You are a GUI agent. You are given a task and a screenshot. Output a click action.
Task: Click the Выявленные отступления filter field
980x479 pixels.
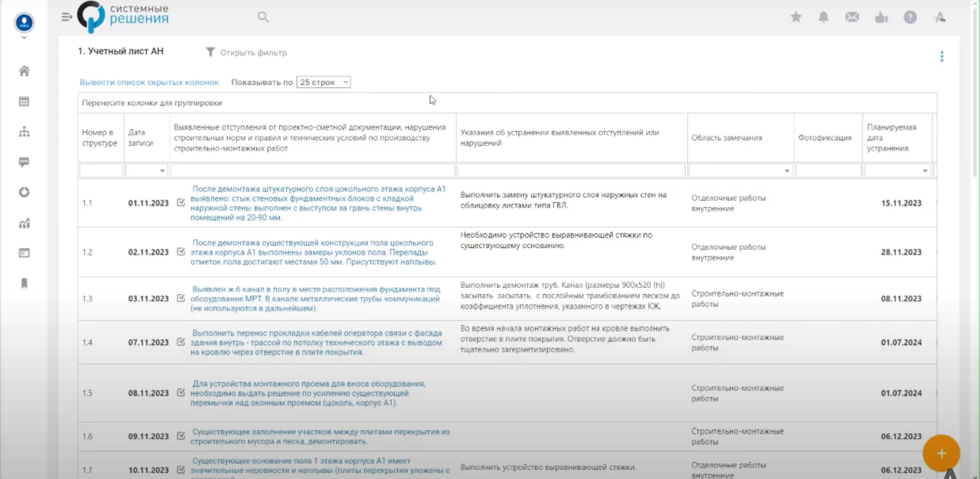click(313, 171)
